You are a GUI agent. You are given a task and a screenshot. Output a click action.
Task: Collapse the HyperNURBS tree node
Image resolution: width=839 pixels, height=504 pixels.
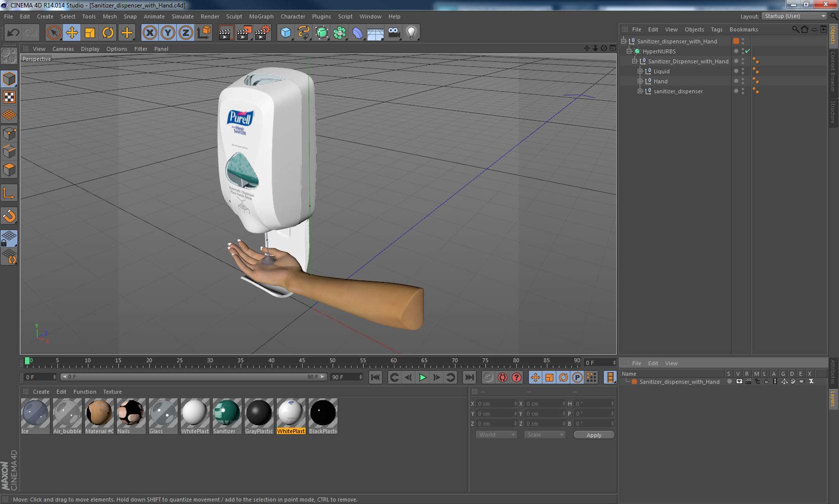629,51
